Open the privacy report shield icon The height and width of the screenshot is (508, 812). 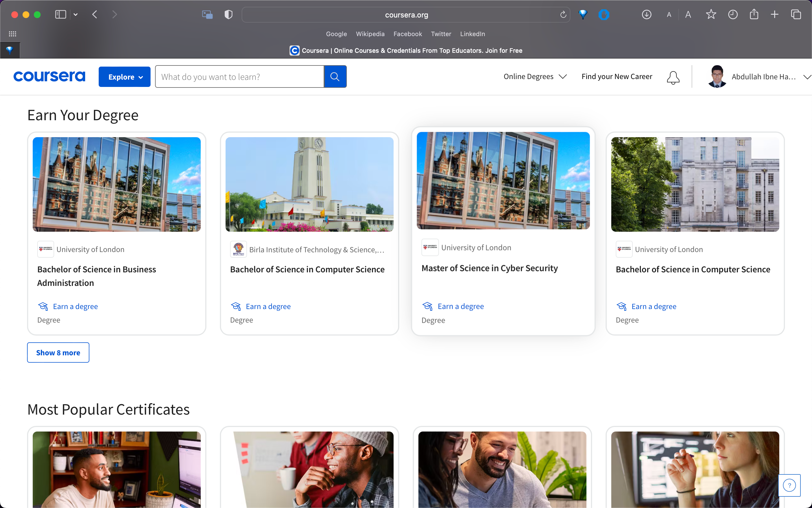(228, 14)
